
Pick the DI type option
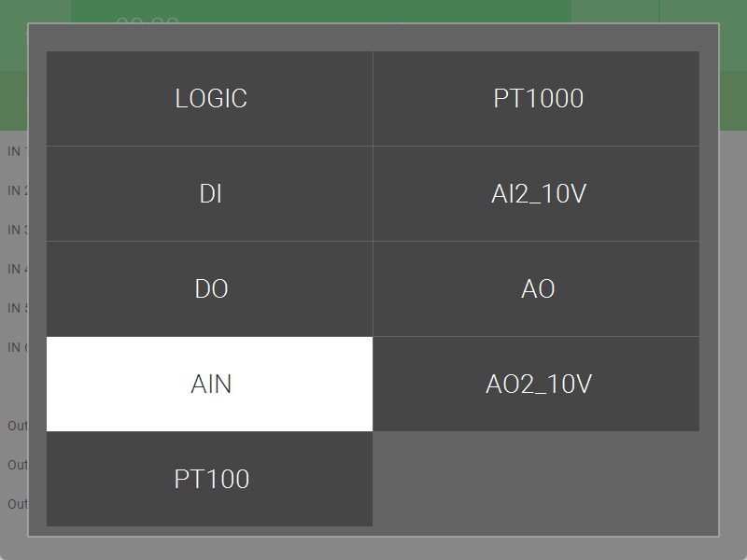pyautogui.click(x=210, y=194)
